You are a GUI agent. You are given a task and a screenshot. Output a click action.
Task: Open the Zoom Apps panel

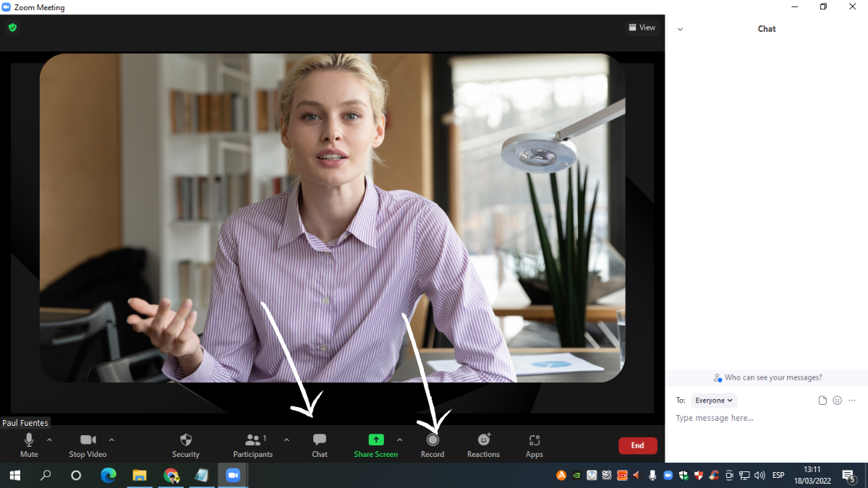(534, 444)
